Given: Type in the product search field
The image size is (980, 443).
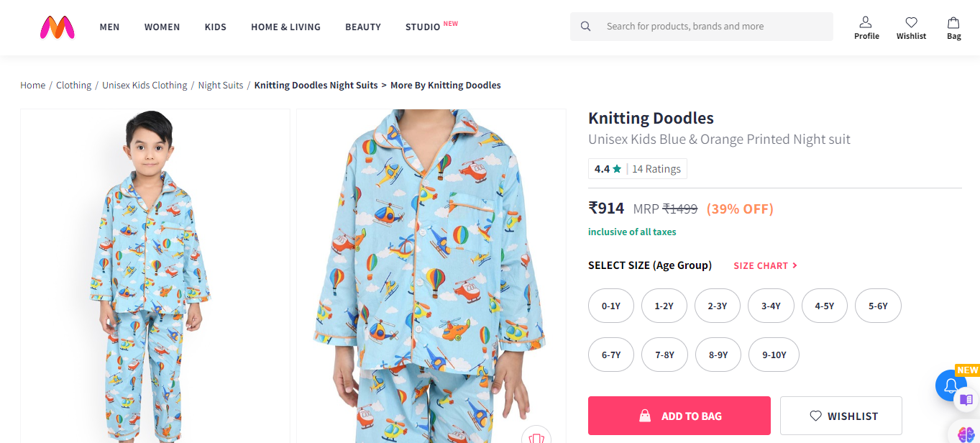Looking at the screenshot, I should pos(712,27).
